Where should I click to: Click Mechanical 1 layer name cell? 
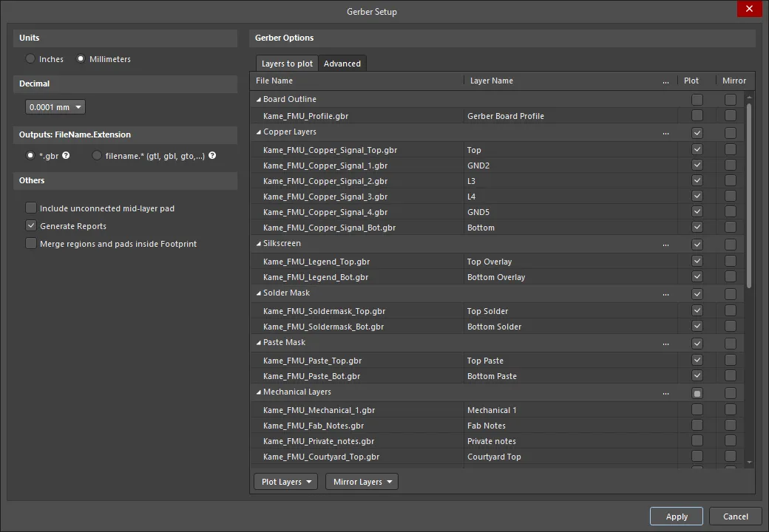[x=570, y=410]
